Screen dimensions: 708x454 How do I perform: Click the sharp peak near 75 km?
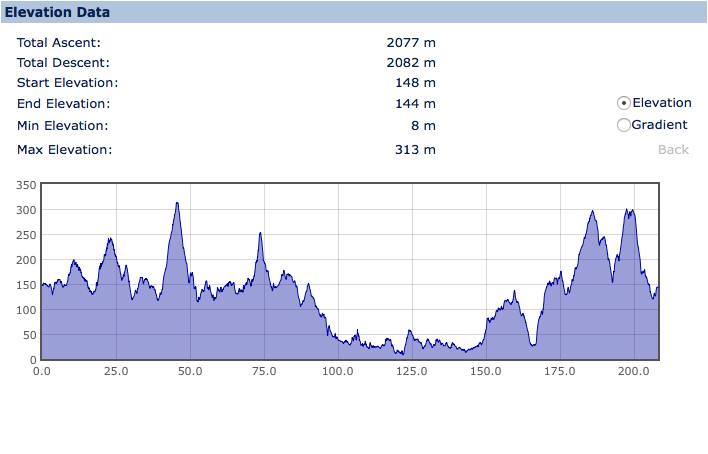click(x=260, y=234)
